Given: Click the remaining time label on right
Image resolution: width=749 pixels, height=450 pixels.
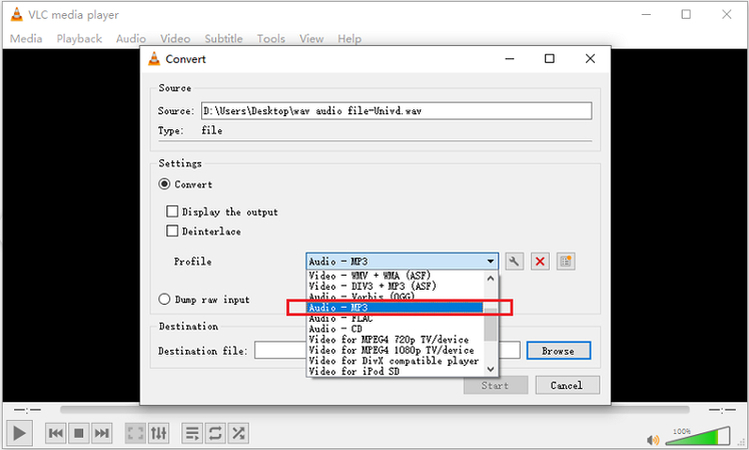Looking at the screenshot, I should (x=722, y=410).
